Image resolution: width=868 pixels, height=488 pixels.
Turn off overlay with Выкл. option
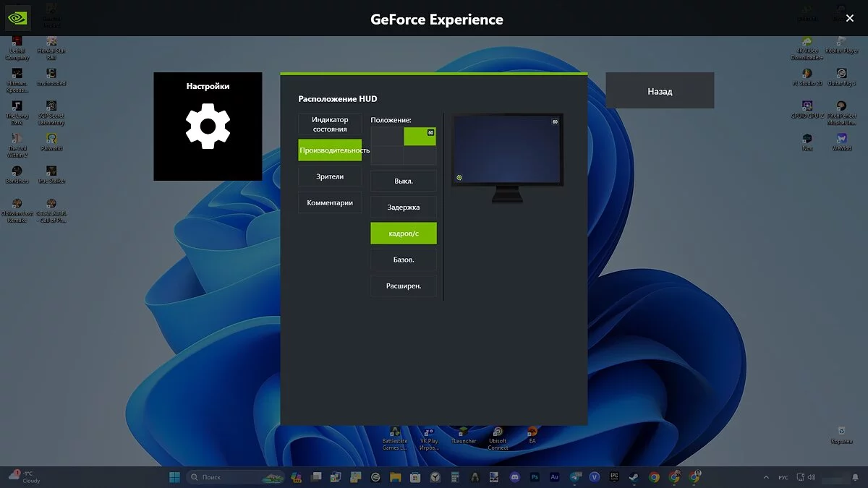pyautogui.click(x=404, y=181)
